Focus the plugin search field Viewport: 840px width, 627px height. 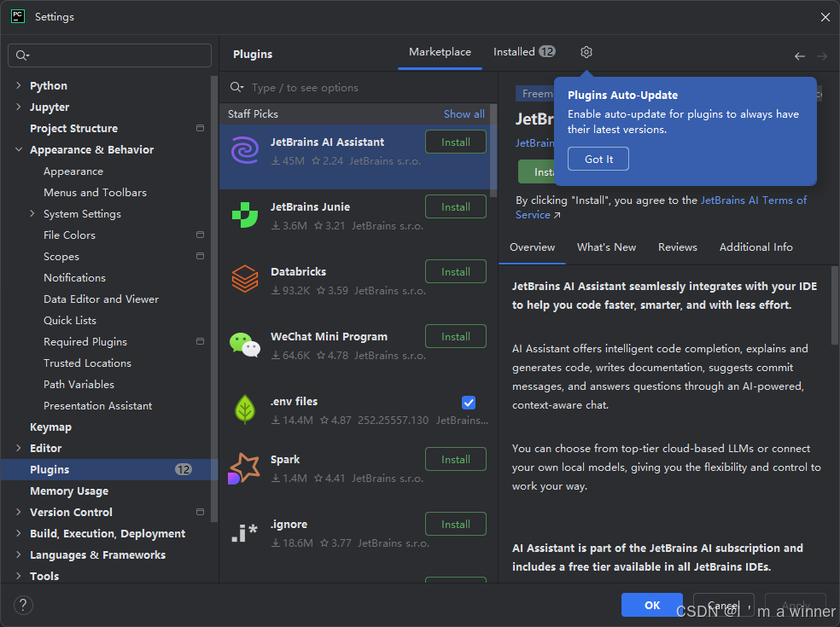(x=359, y=87)
